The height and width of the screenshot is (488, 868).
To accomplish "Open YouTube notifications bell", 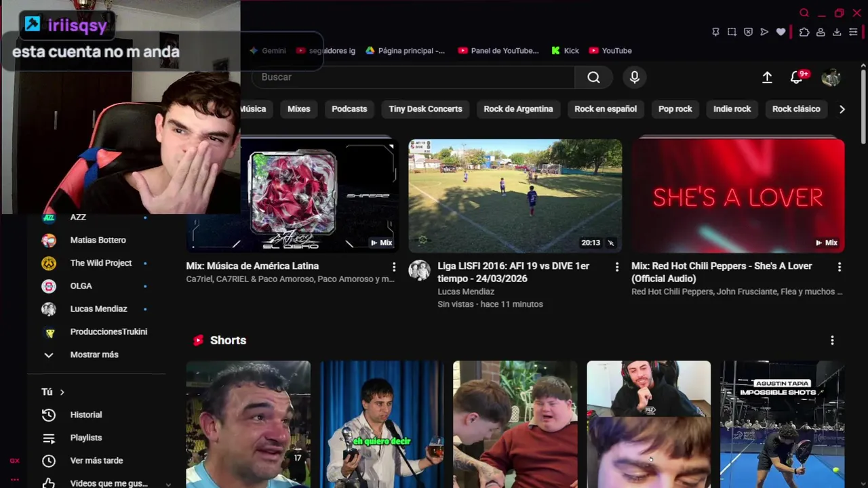I will pyautogui.click(x=797, y=77).
